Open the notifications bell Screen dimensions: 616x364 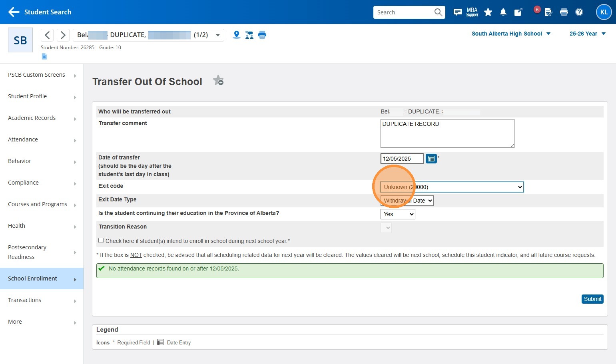tap(503, 12)
